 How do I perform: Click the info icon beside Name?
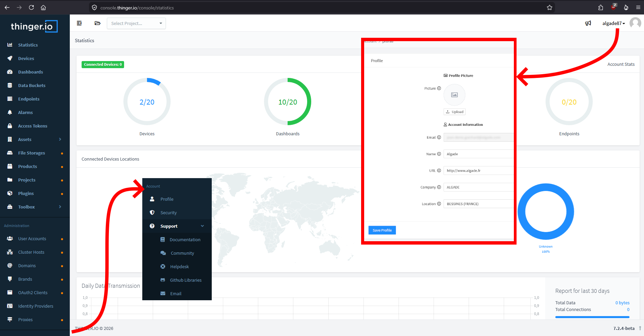pos(439,154)
